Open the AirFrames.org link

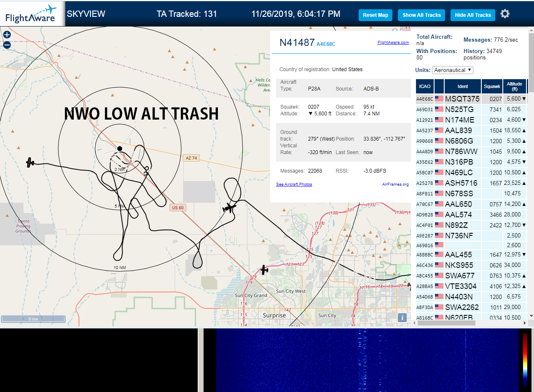(395, 184)
